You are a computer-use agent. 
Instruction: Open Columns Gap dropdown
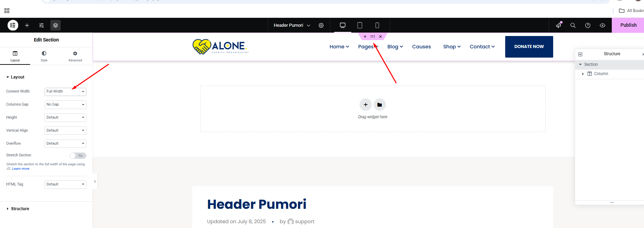[x=65, y=105]
